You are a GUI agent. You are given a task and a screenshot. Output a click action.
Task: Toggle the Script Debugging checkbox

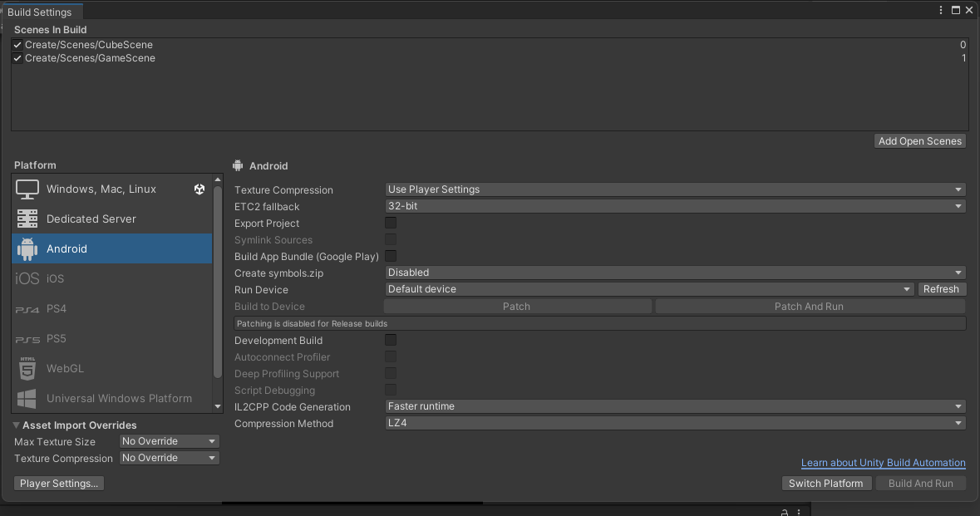tap(391, 390)
